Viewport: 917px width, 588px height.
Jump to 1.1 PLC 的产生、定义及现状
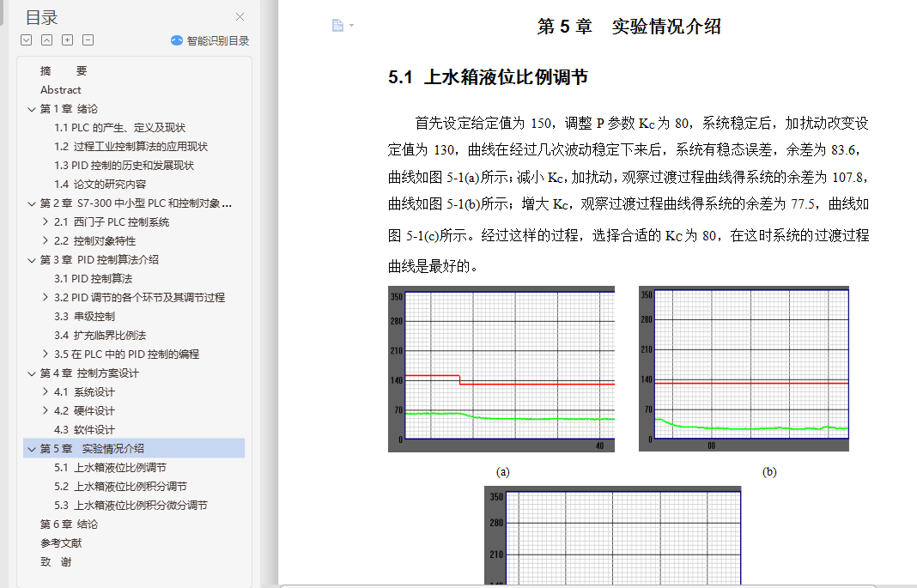120,127
